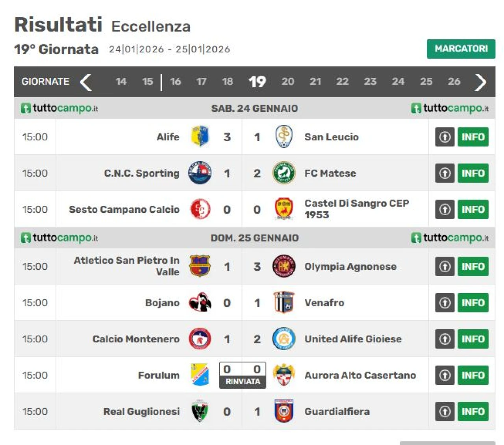This screenshot has width=504, height=445.
Task: Click the Guardialfiera team crest
Action: (x=283, y=411)
